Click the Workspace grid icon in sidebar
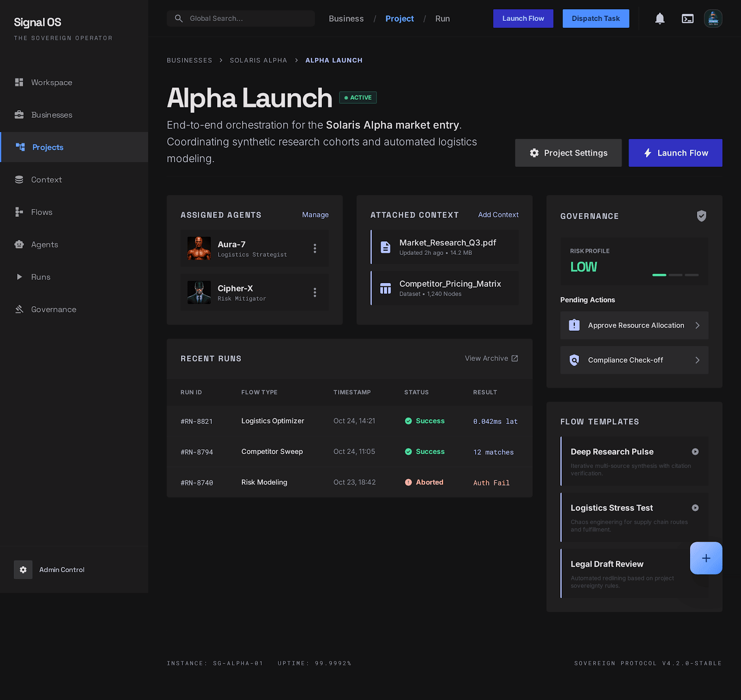Viewport: 741px width, 700px height. point(19,82)
